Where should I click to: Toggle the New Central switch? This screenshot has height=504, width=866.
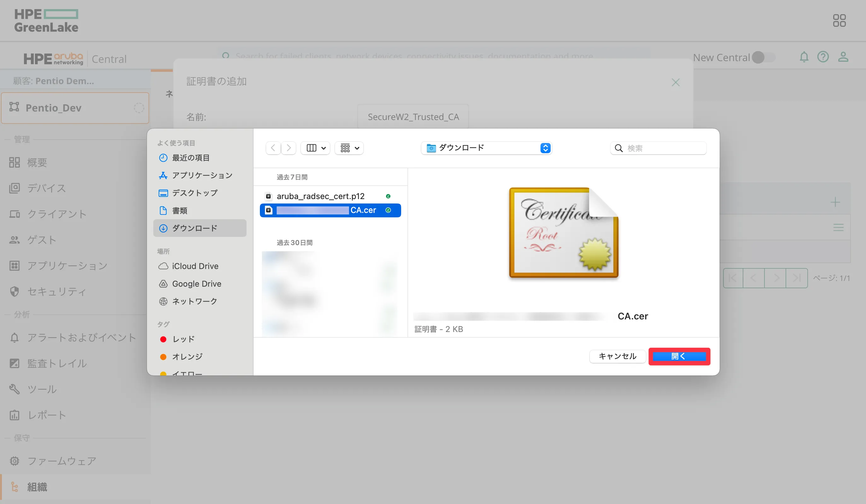point(760,57)
